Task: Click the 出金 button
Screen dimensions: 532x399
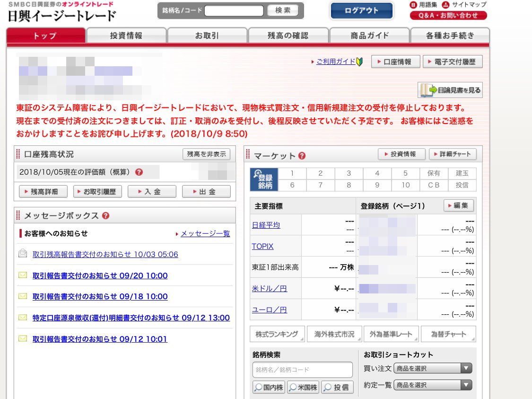Action: [x=206, y=192]
